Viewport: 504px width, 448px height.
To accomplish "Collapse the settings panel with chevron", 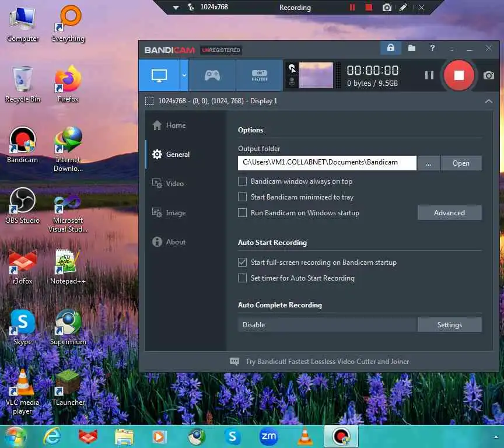I will tap(489, 101).
